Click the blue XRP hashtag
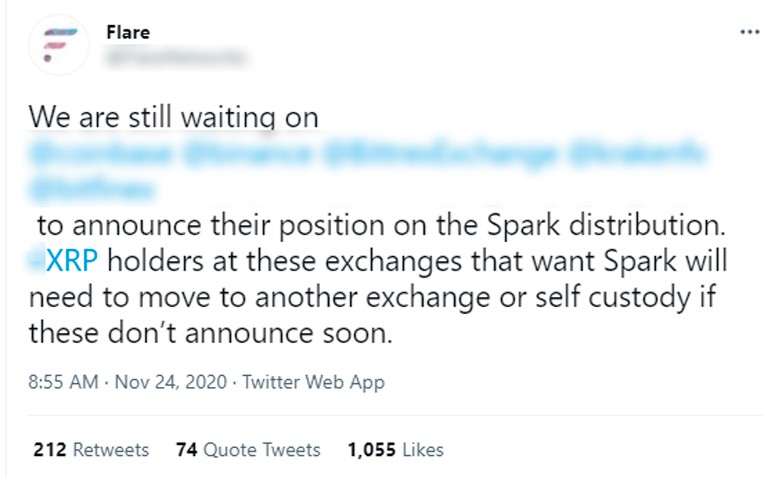The image size is (775, 477). click(64, 261)
